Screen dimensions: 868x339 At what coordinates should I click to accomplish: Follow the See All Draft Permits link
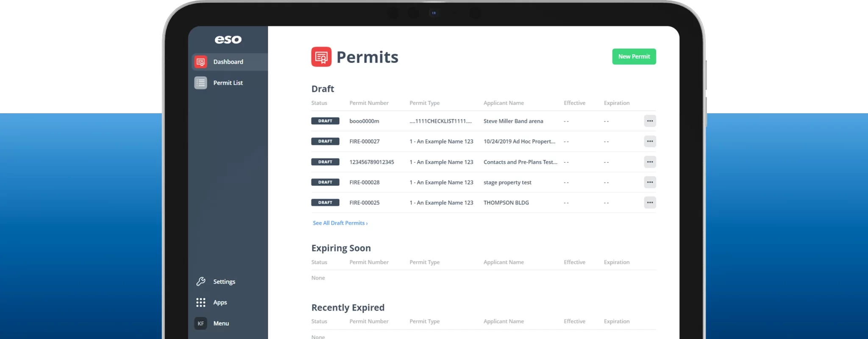coord(340,223)
